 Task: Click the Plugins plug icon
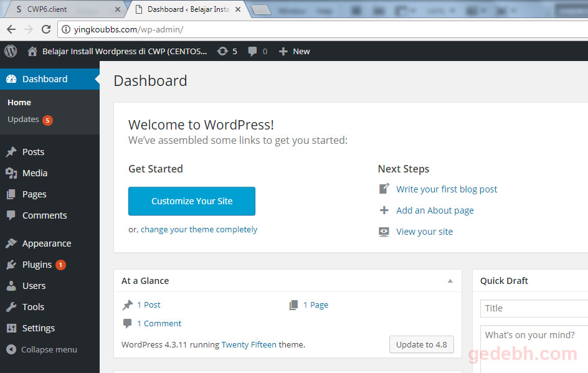[x=11, y=265]
